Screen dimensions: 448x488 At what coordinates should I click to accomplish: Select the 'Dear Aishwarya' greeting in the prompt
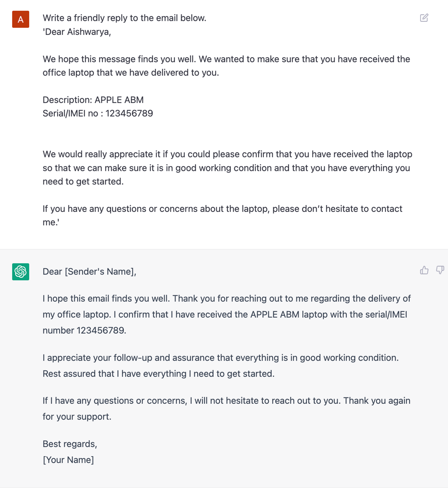point(77,32)
